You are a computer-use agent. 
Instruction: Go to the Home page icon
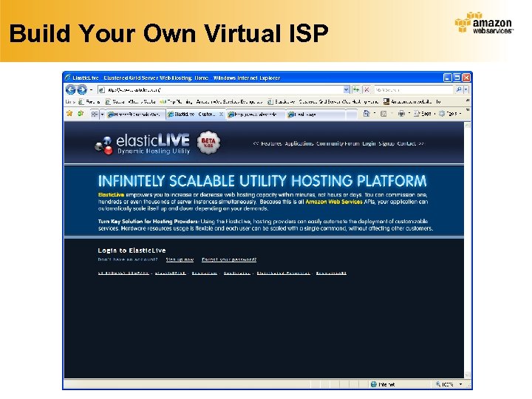[366, 114]
